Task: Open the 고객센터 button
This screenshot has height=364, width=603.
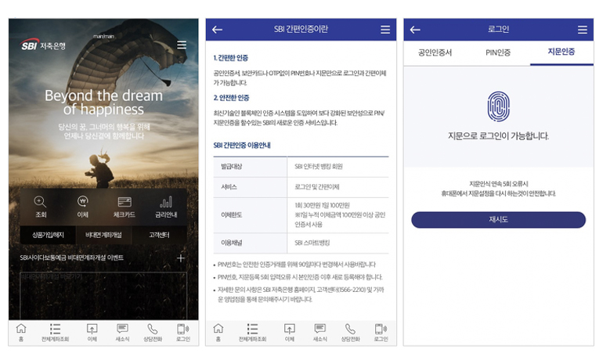Action: tap(159, 235)
